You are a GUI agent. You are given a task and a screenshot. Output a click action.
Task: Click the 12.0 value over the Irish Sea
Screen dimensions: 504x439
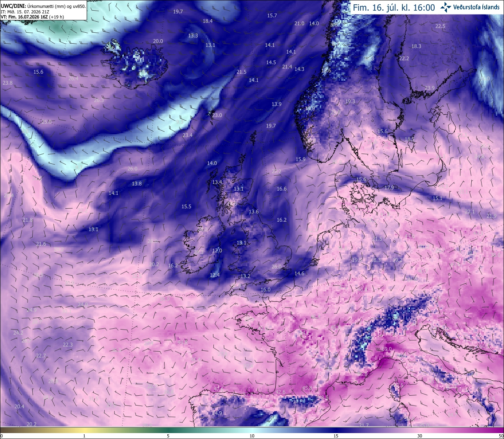pyautogui.click(x=217, y=251)
